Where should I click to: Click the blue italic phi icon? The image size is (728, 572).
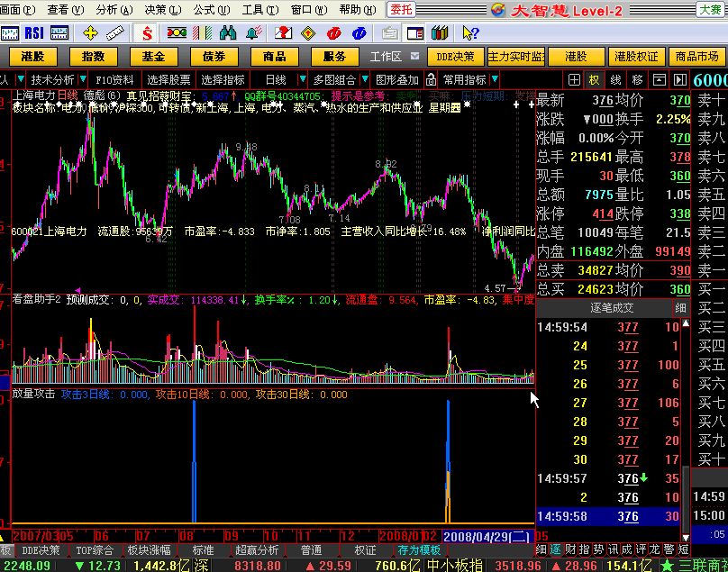359,33
